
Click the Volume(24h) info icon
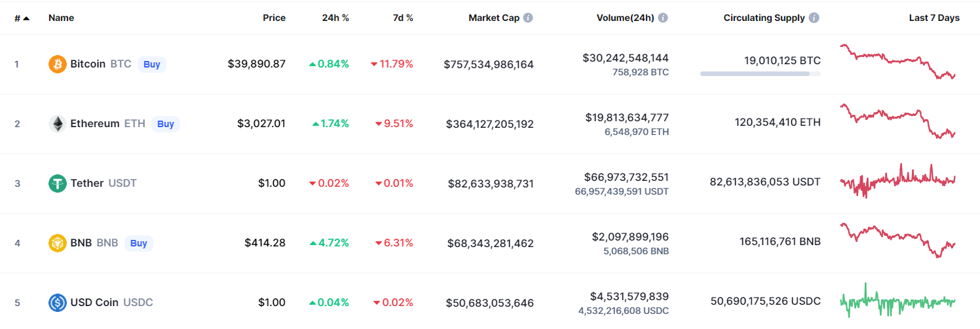(663, 18)
